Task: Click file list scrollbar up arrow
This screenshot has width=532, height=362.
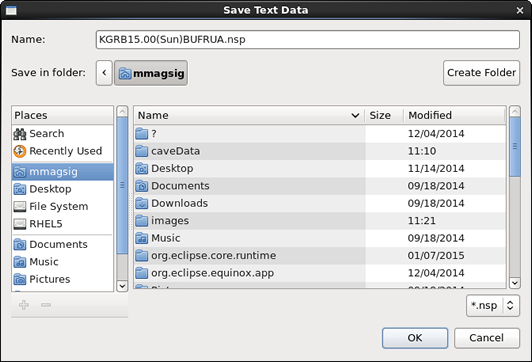Action: pos(515,111)
